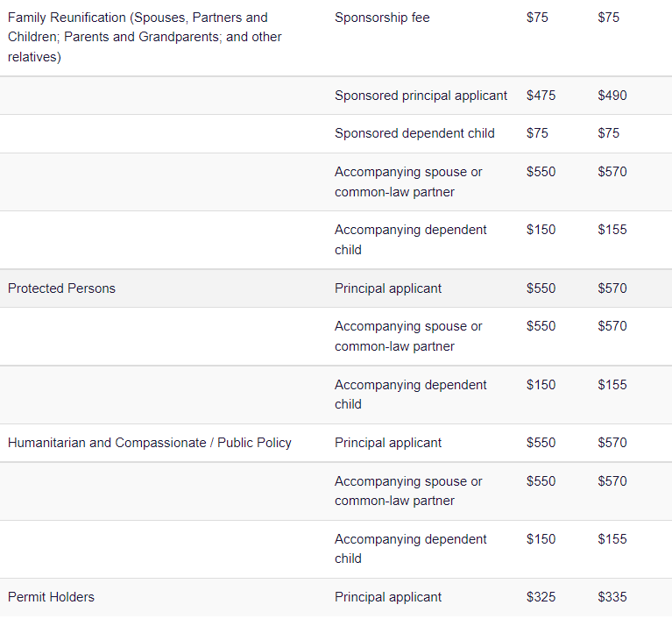Click the second $75 in Sponsored dependent child row

click(608, 133)
